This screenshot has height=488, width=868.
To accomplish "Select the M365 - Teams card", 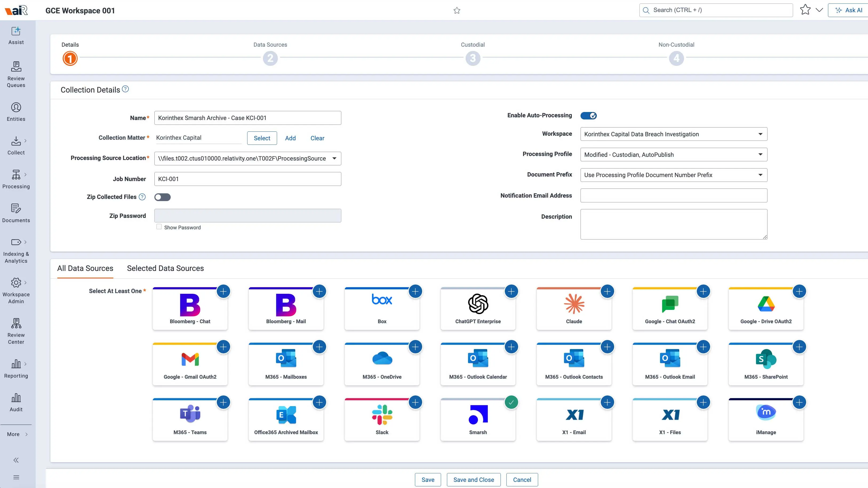I will click(x=190, y=419).
